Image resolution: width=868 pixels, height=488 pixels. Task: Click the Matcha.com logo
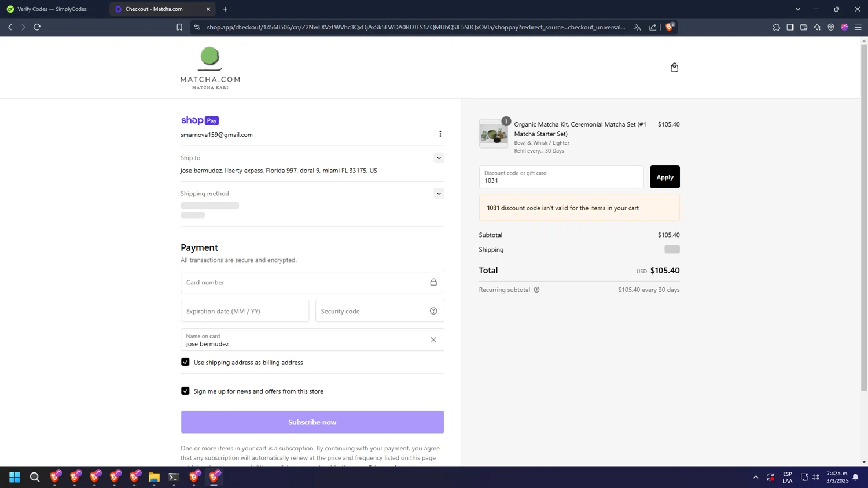coord(210,68)
